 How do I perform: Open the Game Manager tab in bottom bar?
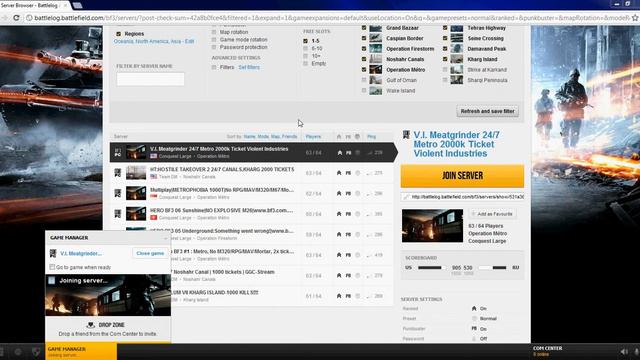click(81, 351)
